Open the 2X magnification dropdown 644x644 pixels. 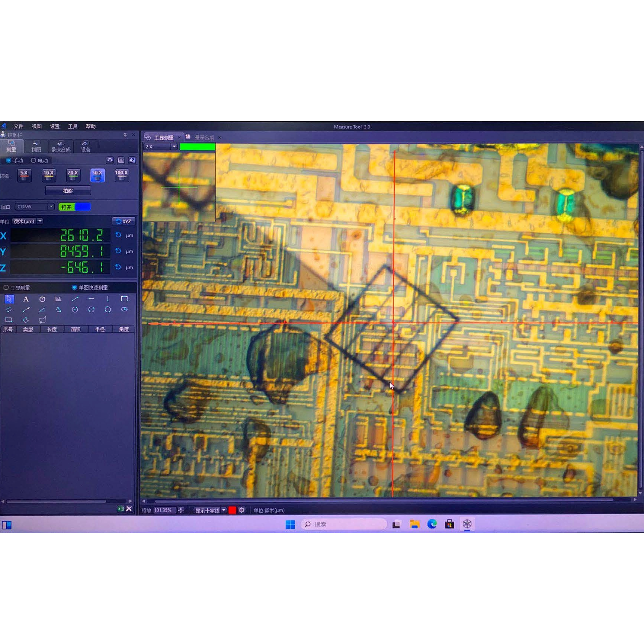173,147
